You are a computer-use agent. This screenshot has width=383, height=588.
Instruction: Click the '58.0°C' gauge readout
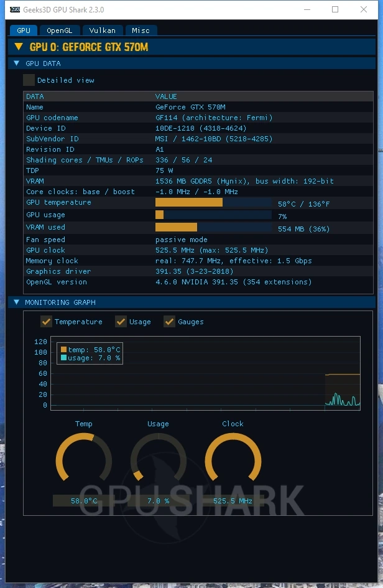[x=84, y=501]
